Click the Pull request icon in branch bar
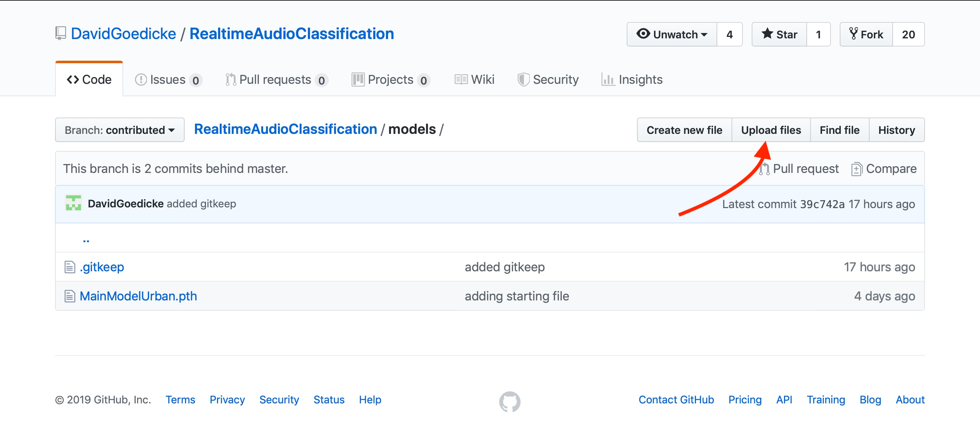This screenshot has width=980, height=424. coord(764,169)
